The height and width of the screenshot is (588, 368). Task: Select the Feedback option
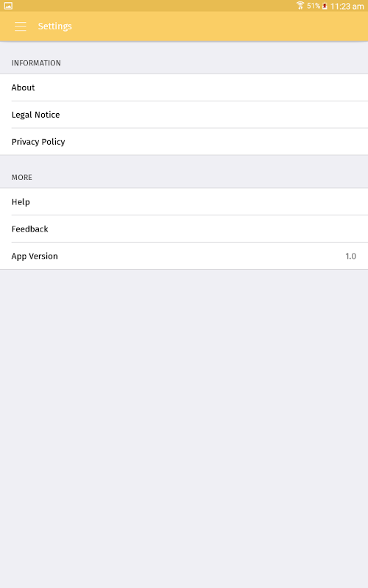coord(184,229)
